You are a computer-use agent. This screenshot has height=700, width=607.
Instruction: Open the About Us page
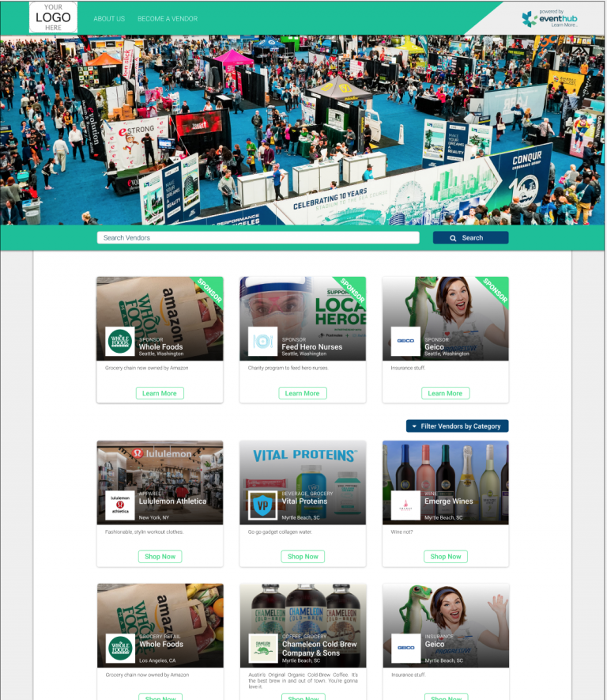(109, 19)
